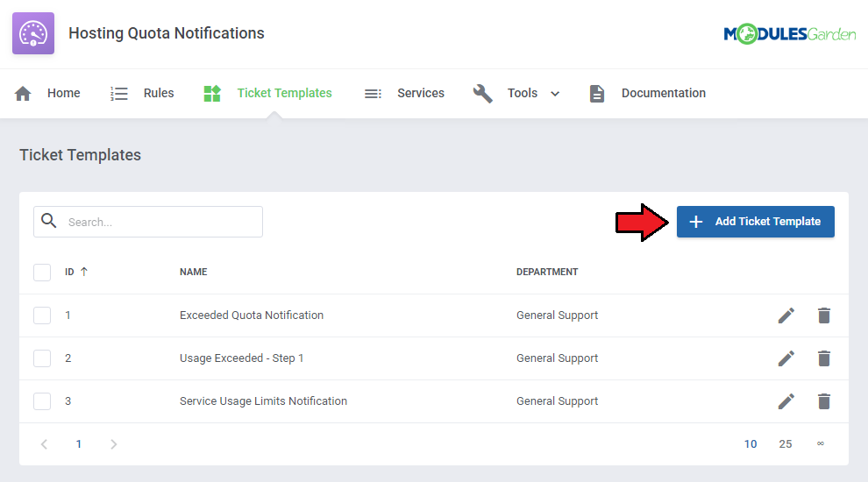Click the Rules numbered-list icon

pyautogui.click(x=118, y=94)
